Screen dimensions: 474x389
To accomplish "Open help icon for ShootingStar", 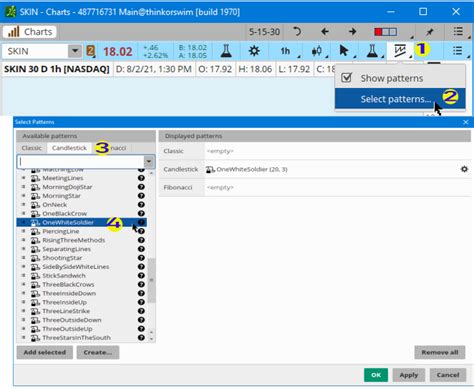I will coord(141,258).
